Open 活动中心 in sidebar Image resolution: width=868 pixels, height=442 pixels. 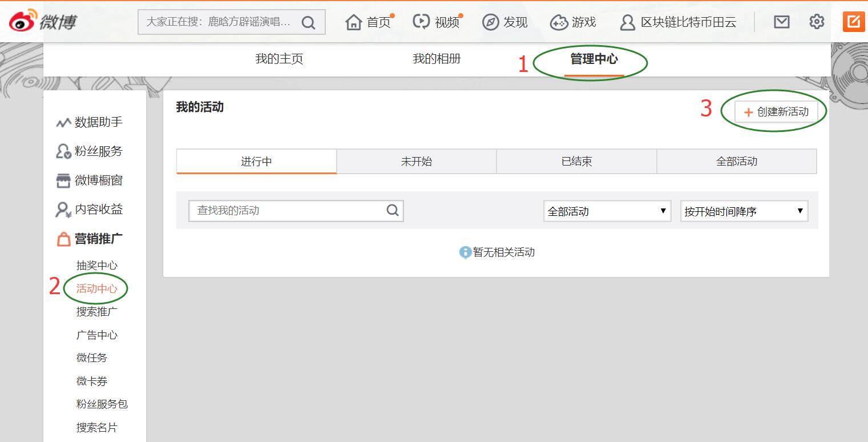pyautogui.click(x=97, y=288)
